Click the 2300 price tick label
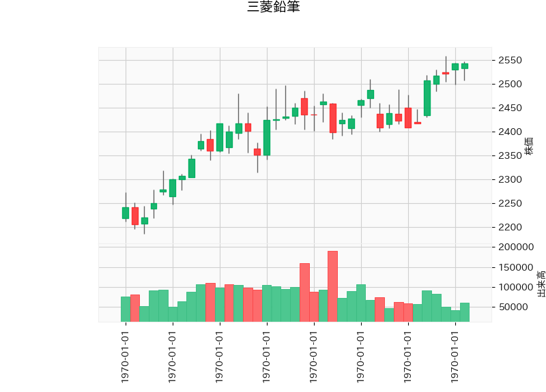The image size is (546, 392). click(x=510, y=179)
